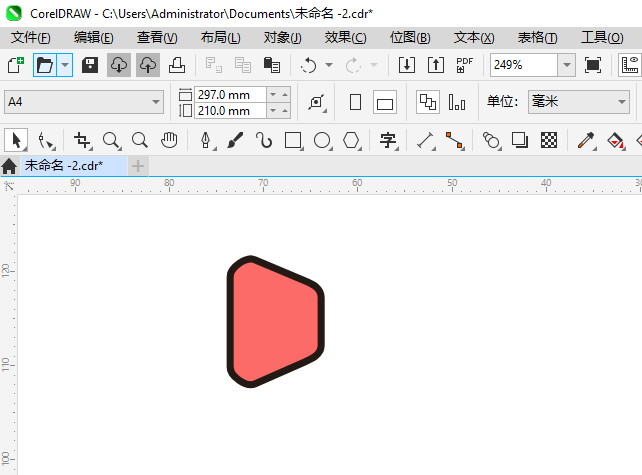Click the Import icon with down arrow

[407, 65]
